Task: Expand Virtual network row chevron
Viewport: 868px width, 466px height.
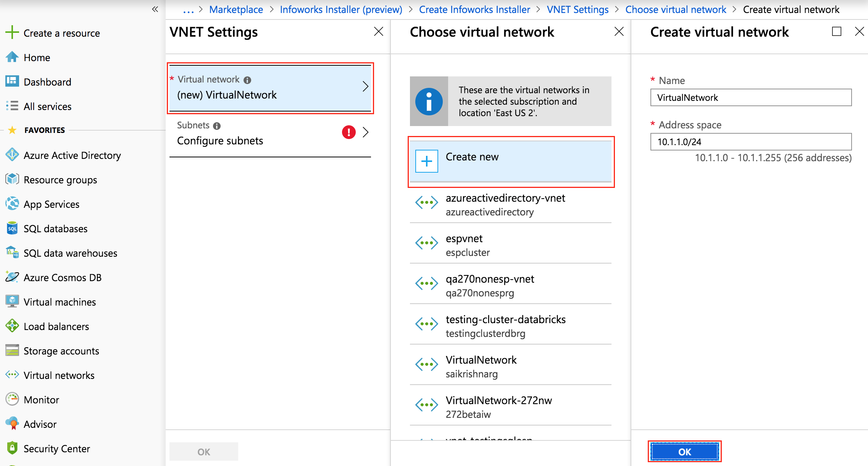Action: [x=365, y=86]
